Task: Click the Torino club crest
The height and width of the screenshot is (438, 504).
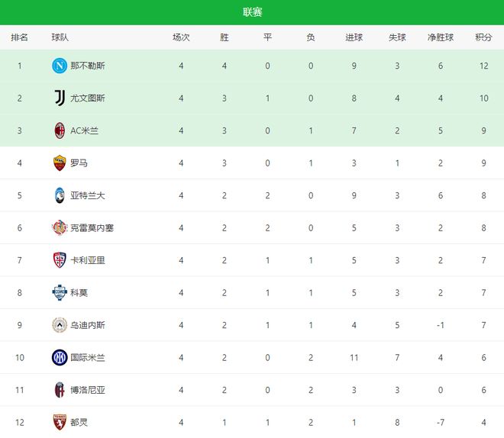Action: pyautogui.click(x=59, y=422)
